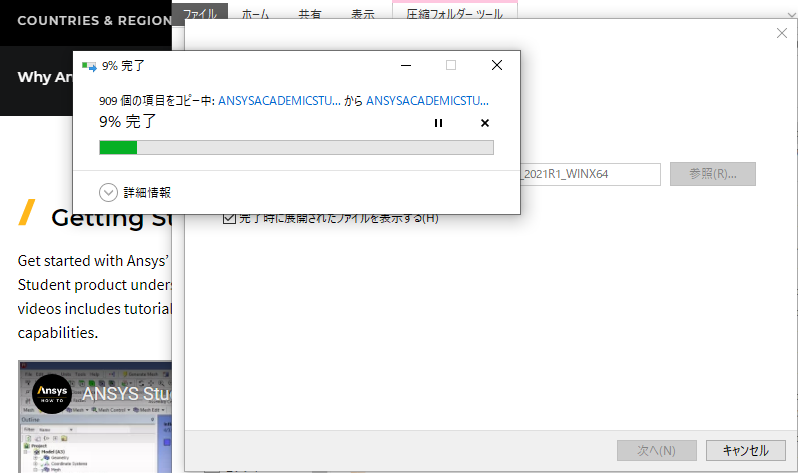The image size is (798, 473).
Task: Minimize the 9% 完了 copy dialog
Action: click(406, 65)
